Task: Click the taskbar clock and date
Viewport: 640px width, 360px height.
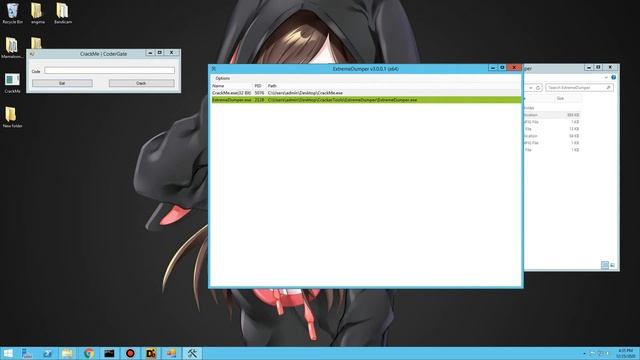Action: [x=625, y=353]
